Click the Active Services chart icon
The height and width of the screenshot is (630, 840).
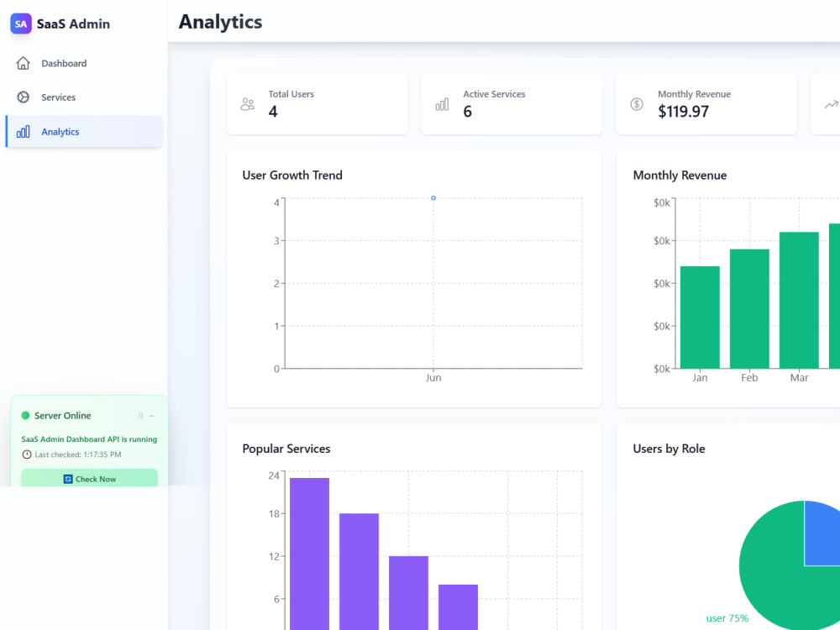(x=442, y=104)
